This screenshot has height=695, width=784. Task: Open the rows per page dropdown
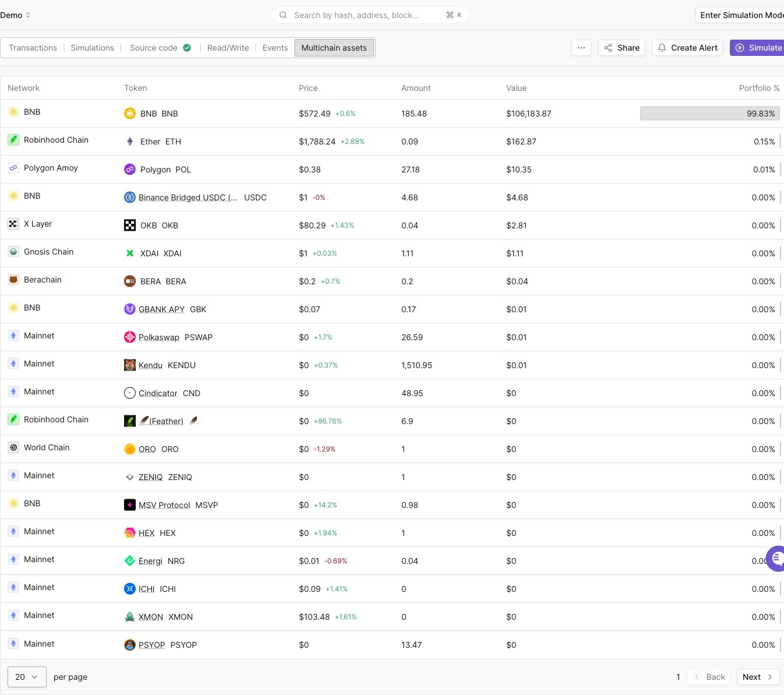(x=27, y=677)
